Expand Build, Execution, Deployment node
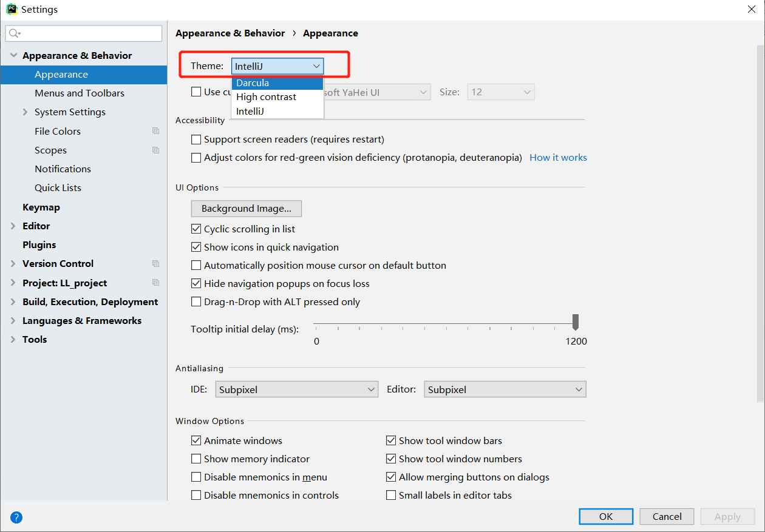Image resolution: width=765 pixels, height=532 pixels. (x=13, y=302)
